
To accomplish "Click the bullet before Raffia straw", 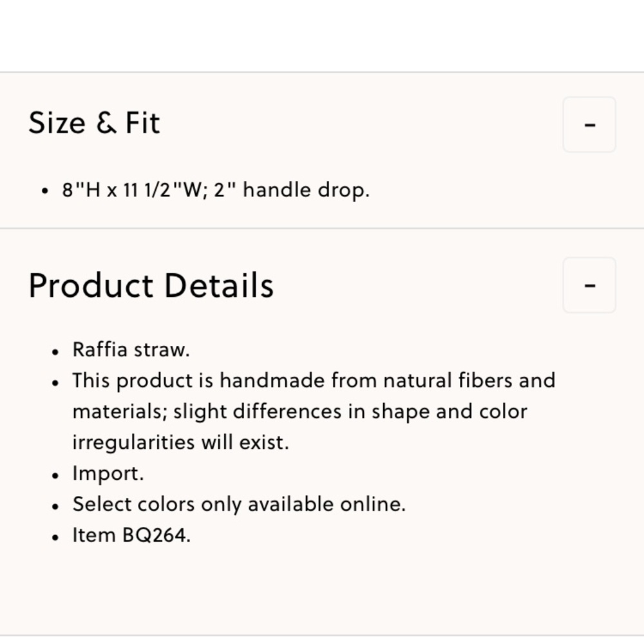I will point(55,352).
